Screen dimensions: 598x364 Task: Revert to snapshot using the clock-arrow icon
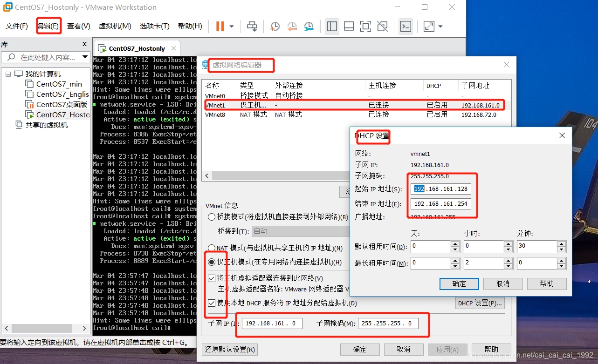coord(292,27)
